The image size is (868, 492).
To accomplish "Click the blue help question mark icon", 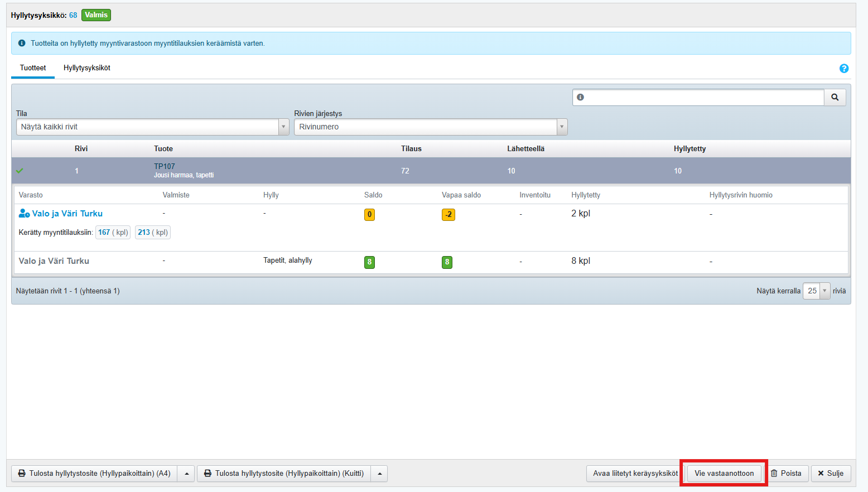I will [x=843, y=69].
